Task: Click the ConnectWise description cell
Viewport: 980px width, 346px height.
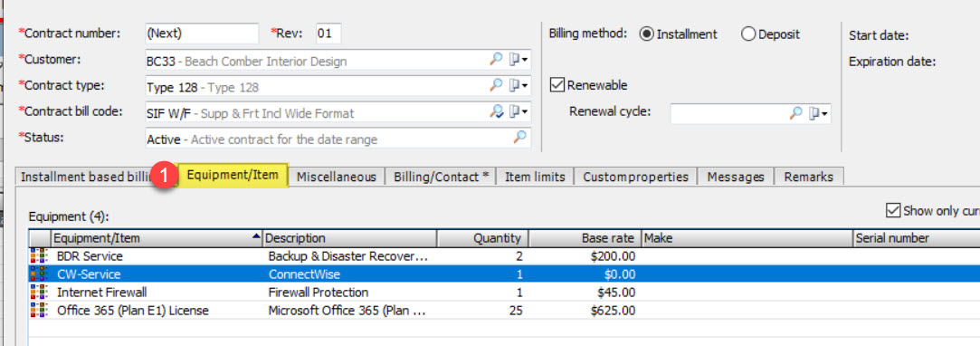Action: point(304,274)
